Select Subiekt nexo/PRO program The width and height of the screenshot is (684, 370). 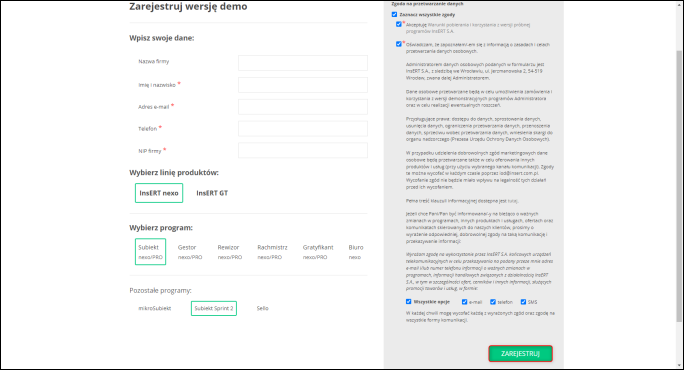(150, 252)
